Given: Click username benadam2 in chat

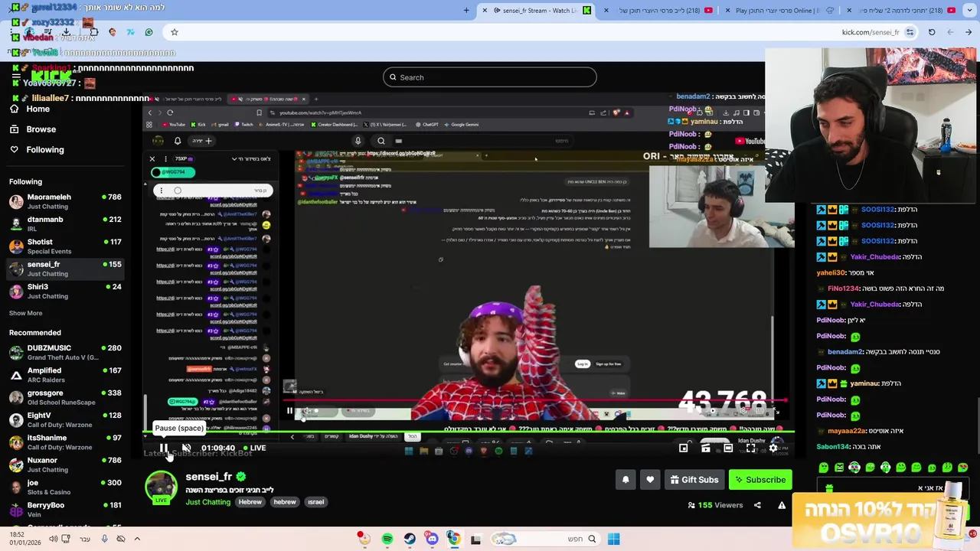Looking at the screenshot, I should 845,352.
